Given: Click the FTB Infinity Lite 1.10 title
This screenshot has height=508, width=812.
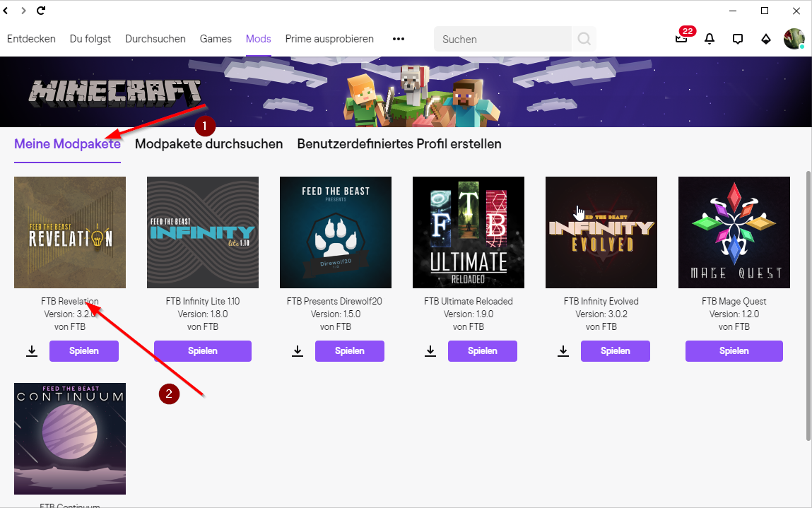Looking at the screenshot, I should pos(203,302).
